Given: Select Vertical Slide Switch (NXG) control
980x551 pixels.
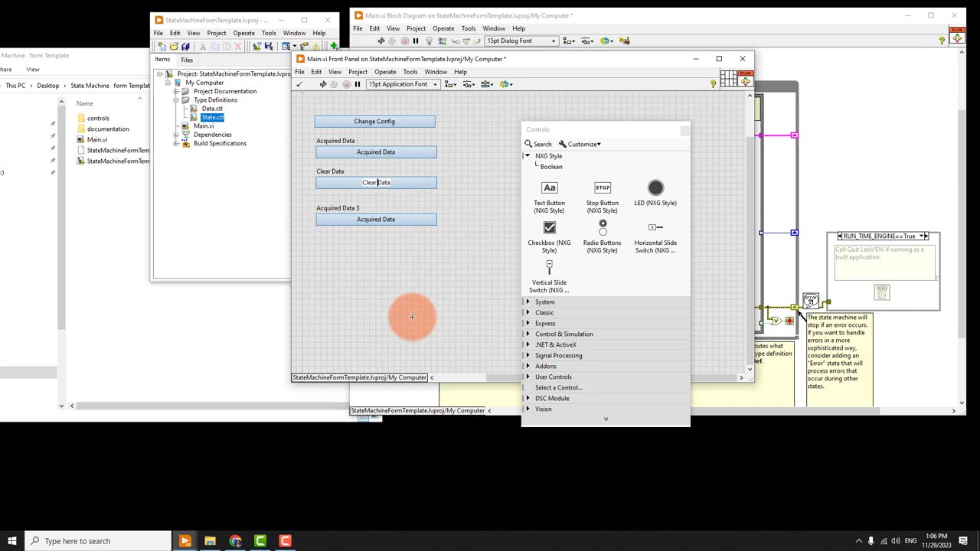Looking at the screenshot, I should pyautogui.click(x=549, y=276).
